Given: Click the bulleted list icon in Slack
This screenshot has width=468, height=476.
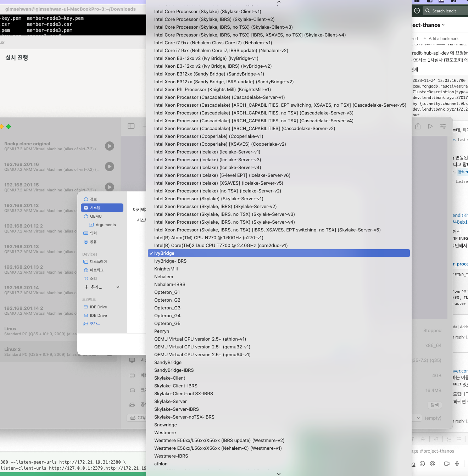Looking at the screenshot, I should [x=459, y=439].
